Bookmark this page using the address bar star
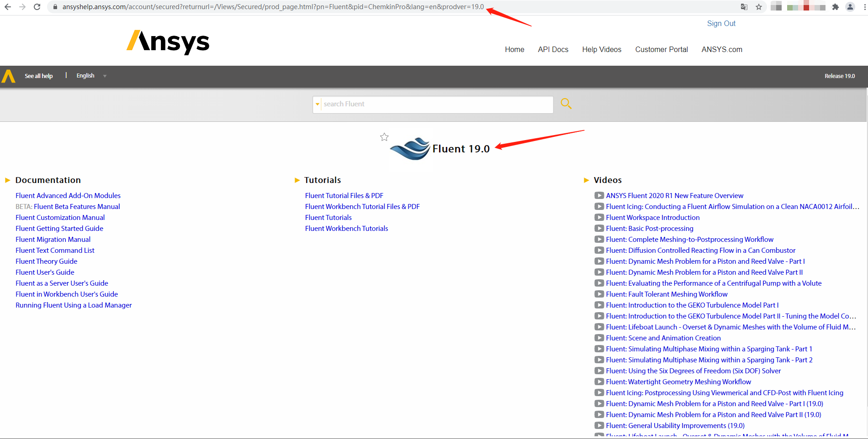The width and height of the screenshot is (868, 439). [759, 7]
